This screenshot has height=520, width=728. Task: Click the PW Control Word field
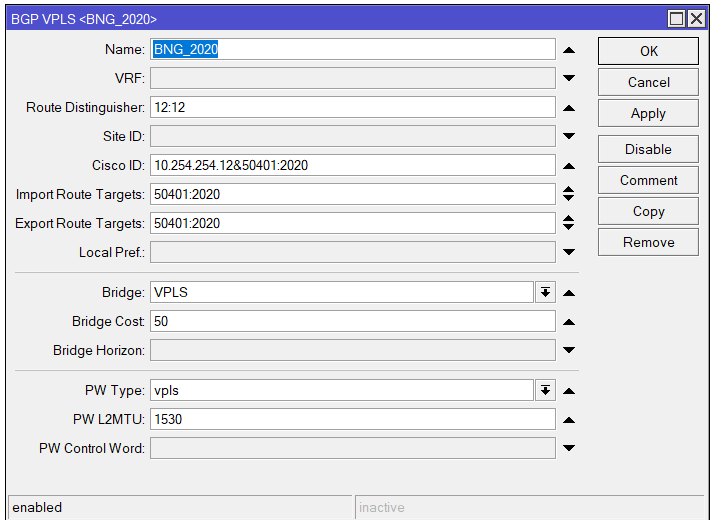353,448
